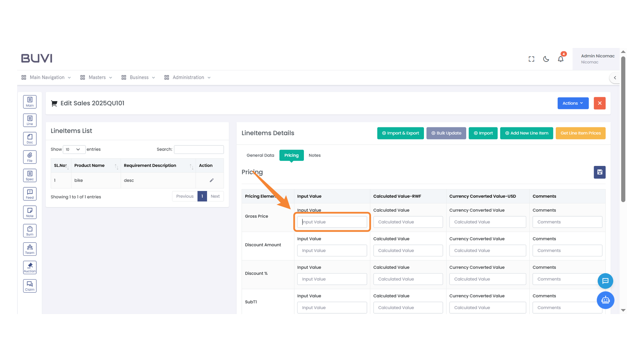Sort the Product Name column

[x=89, y=165]
